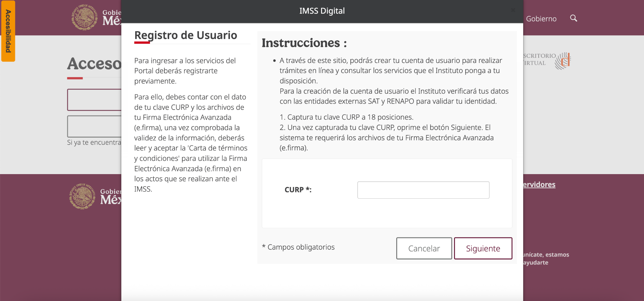The width and height of the screenshot is (644, 301).
Task: Click the Siguiente button
Action: (x=483, y=248)
